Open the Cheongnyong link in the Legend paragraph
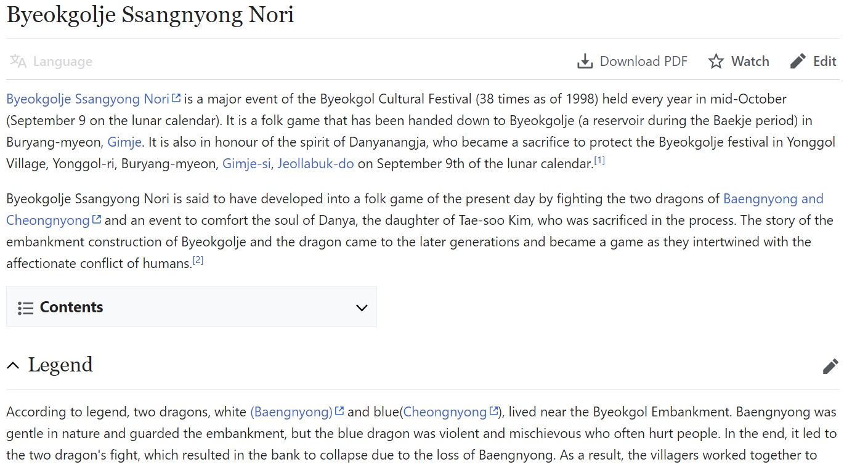 (x=445, y=411)
